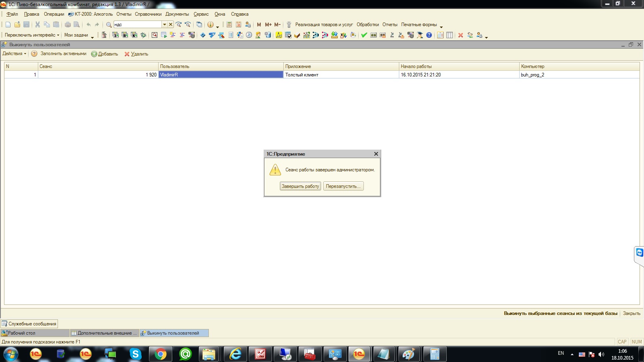Viewport: 644px width, 362px height.
Task: Click the magnifier Search icon beside НДС field
Action: [x=109, y=25]
